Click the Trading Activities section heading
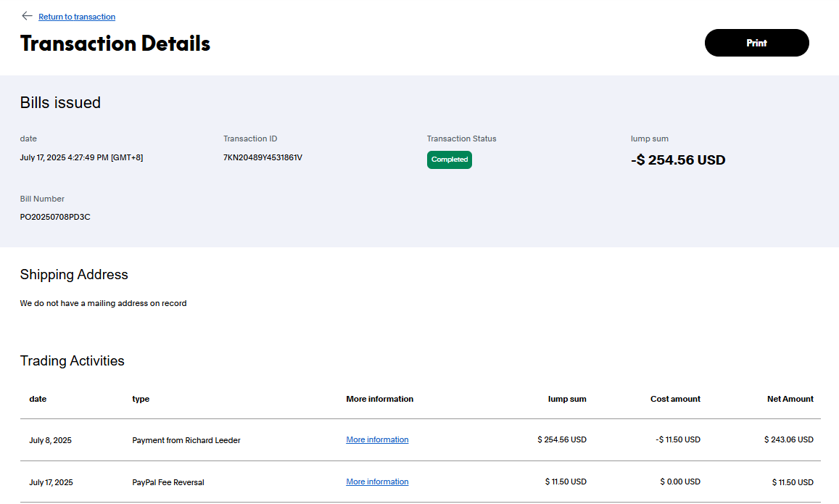 (72, 361)
